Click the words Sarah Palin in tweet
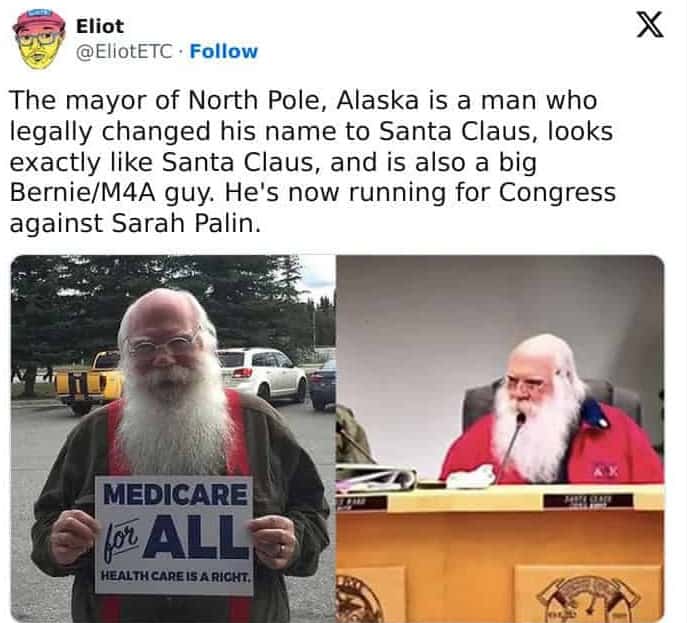 (183, 223)
